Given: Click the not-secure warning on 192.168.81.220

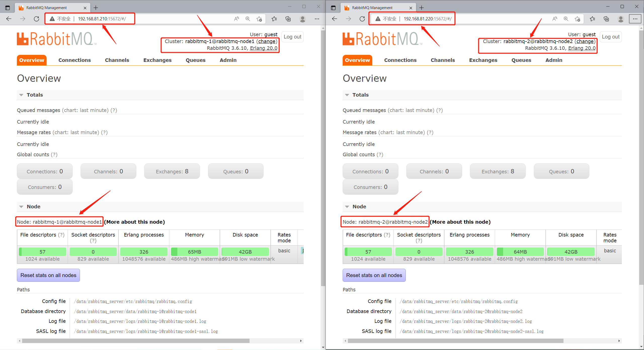Looking at the screenshot, I should 386,19.
